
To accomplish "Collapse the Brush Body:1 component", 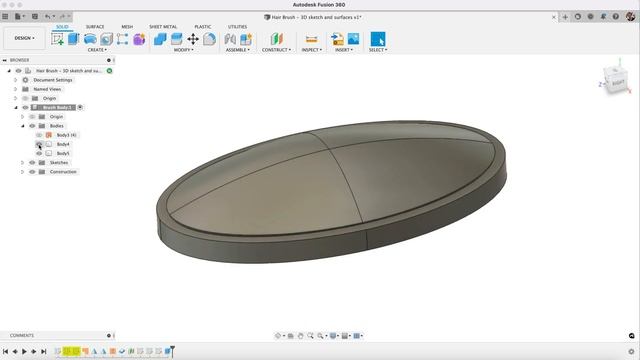I will [16, 107].
